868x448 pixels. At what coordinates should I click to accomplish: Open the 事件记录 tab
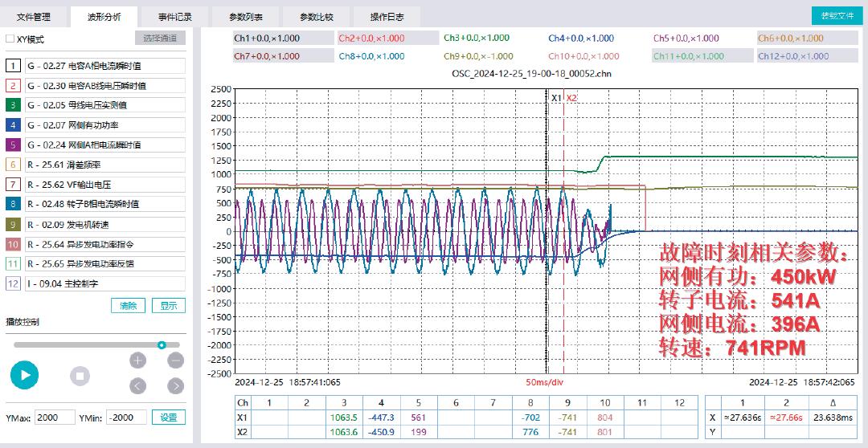[x=174, y=16]
